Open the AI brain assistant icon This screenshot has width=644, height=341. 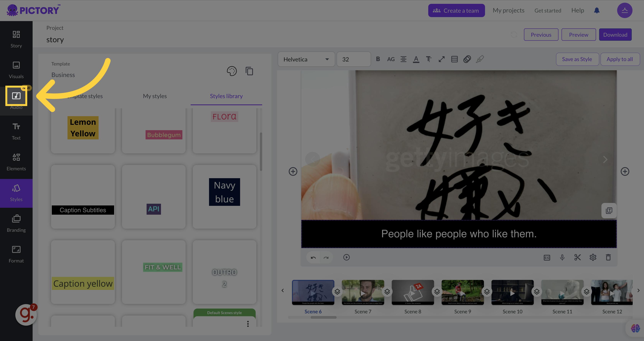(635, 328)
